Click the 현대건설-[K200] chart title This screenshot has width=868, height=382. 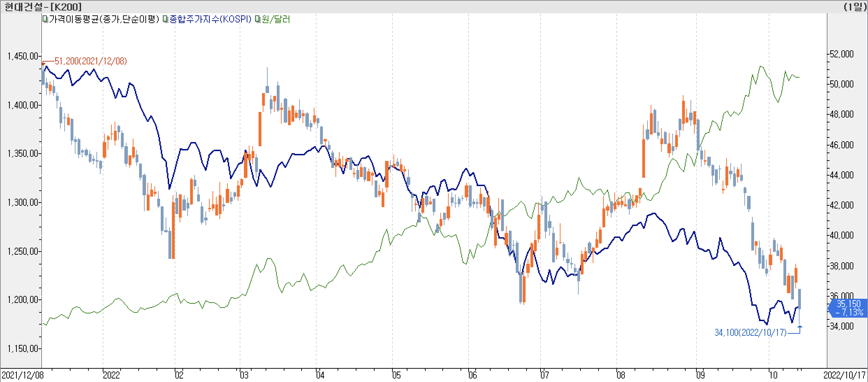[x=43, y=7]
